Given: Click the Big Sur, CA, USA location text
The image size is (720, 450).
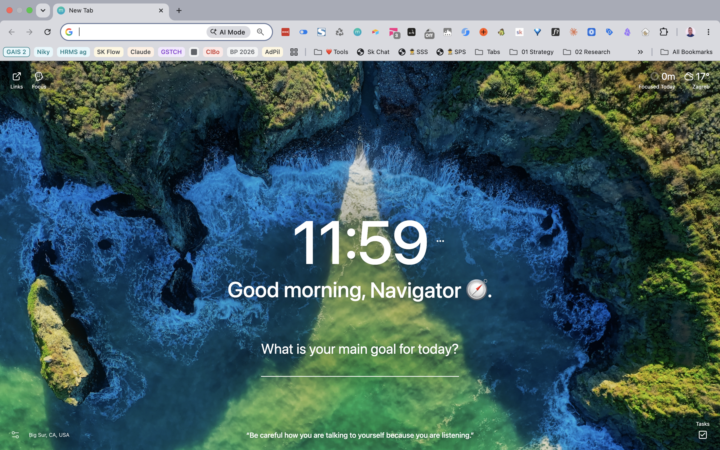Looking at the screenshot, I should (x=49, y=435).
